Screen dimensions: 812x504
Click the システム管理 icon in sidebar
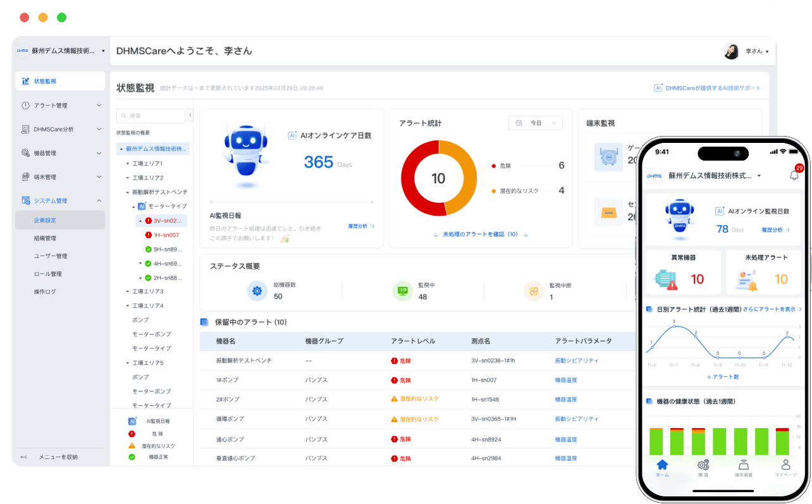pyautogui.click(x=25, y=200)
